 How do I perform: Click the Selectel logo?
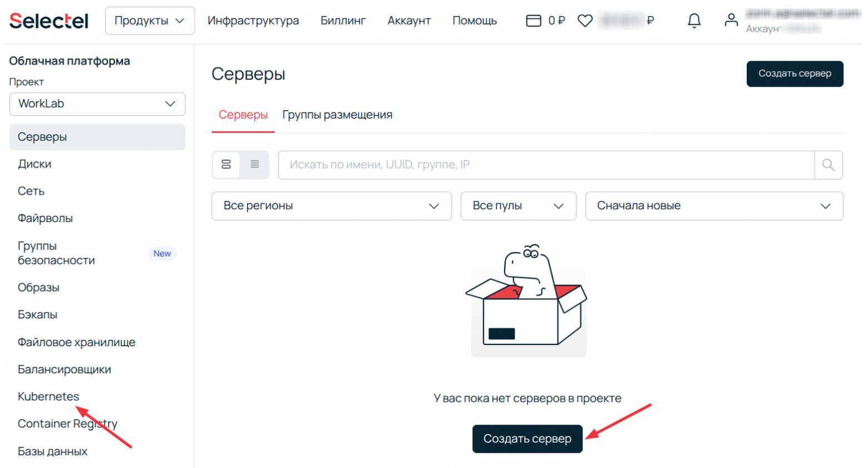pos(48,21)
